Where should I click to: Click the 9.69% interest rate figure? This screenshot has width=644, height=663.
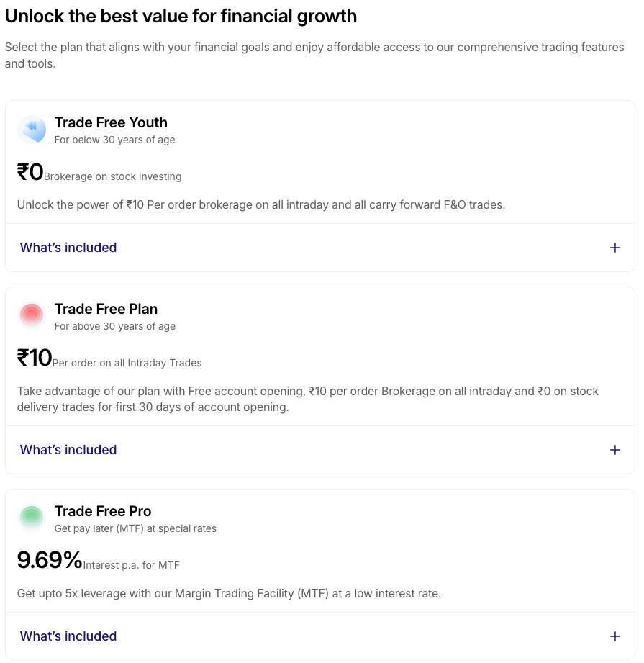[x=50, y=560]
